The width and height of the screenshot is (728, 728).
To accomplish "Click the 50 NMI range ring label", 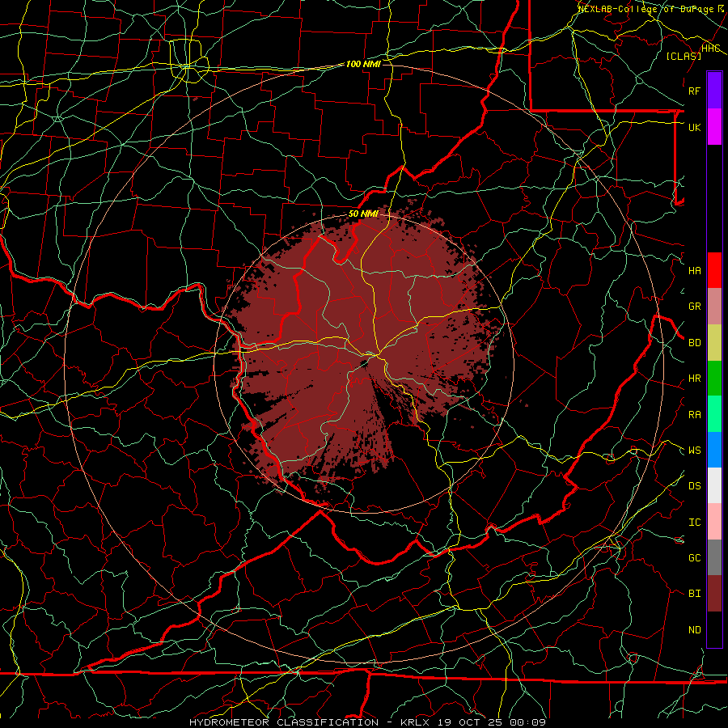I will (363, 214).
